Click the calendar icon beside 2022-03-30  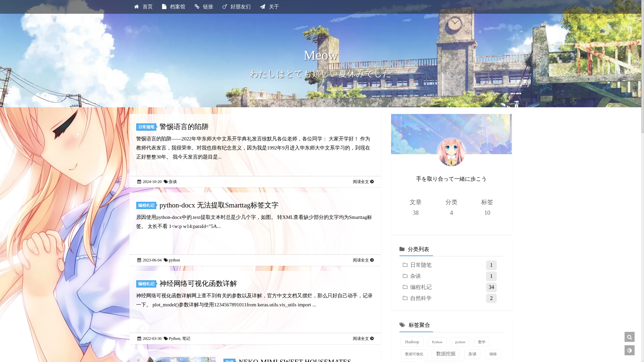click(139, 339)
